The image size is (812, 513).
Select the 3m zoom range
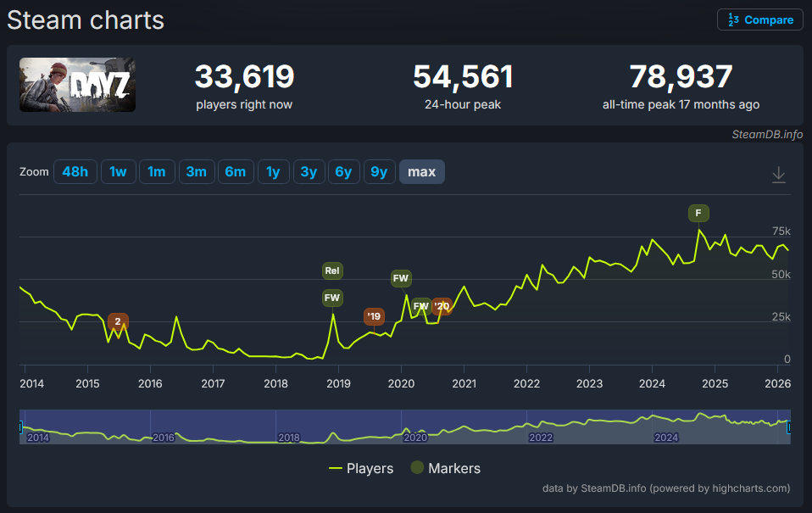point(197,171)
